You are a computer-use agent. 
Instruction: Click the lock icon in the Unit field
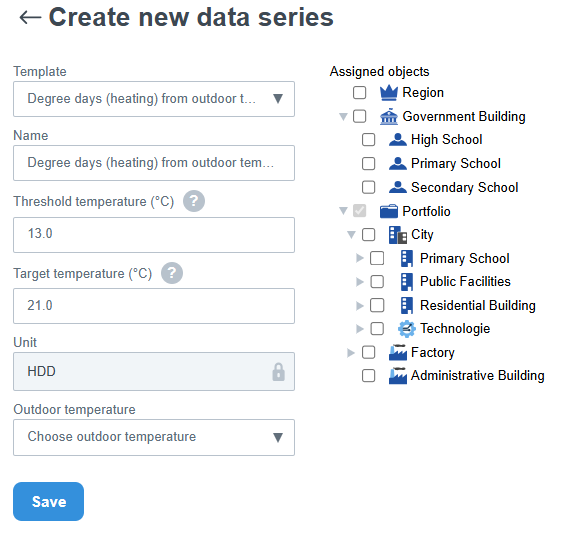(x=278, y=371)
